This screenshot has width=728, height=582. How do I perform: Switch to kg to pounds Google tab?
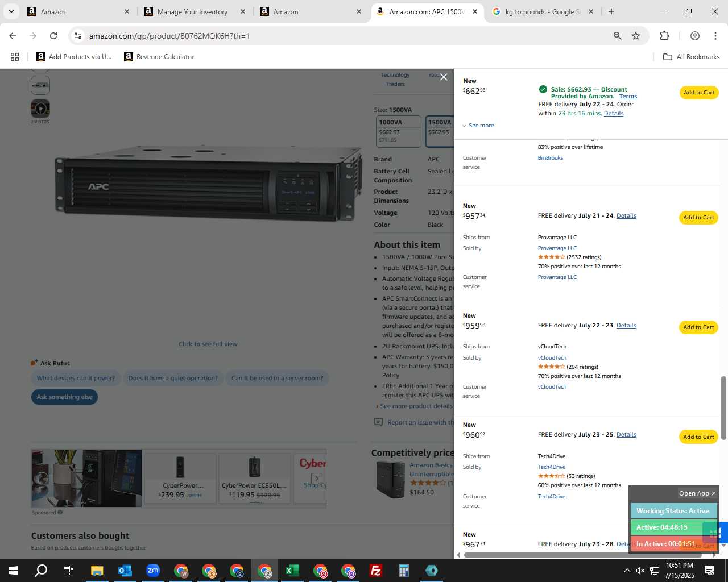click(x=542, y=11)
